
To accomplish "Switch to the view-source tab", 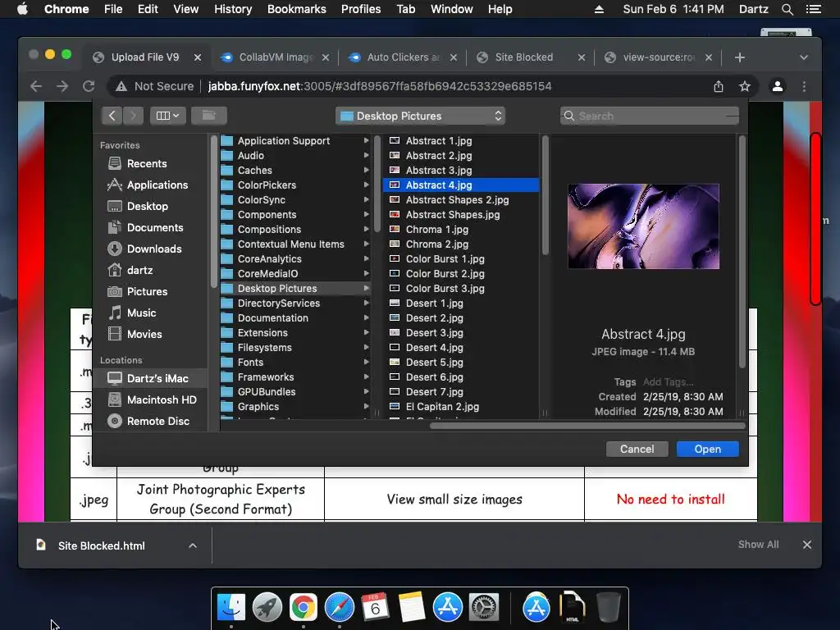I will click(x=659, y=57).
